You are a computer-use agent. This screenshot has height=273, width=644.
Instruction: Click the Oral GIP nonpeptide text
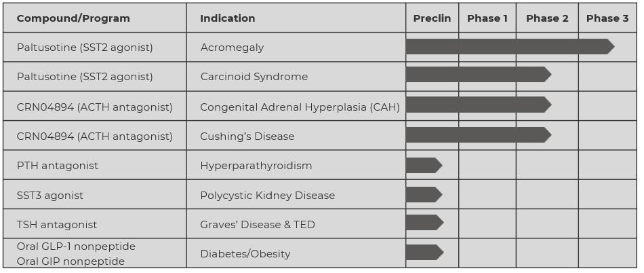click(x=71, y=261)
